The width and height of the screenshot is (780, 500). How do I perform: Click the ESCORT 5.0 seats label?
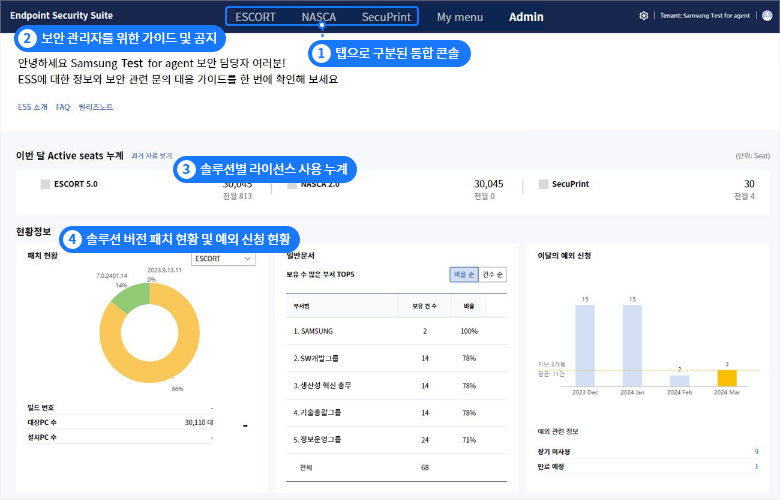(76, 184)
